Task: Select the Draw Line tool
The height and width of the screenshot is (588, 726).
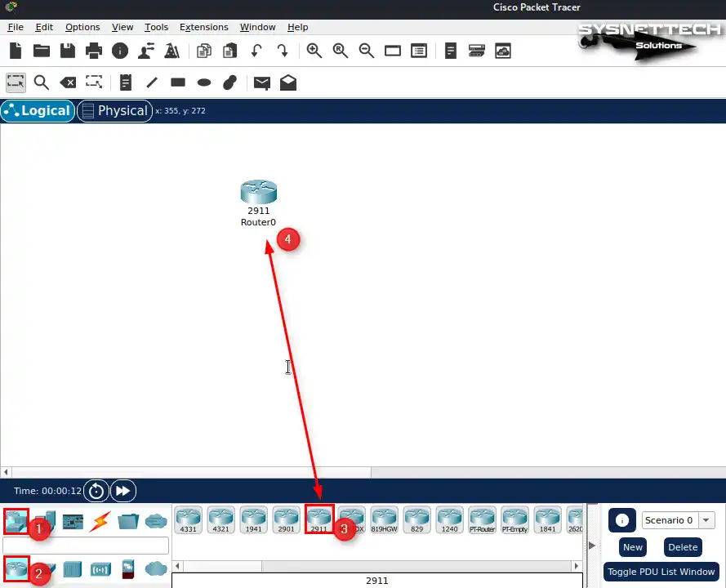Action: click(x=152, y=82)
